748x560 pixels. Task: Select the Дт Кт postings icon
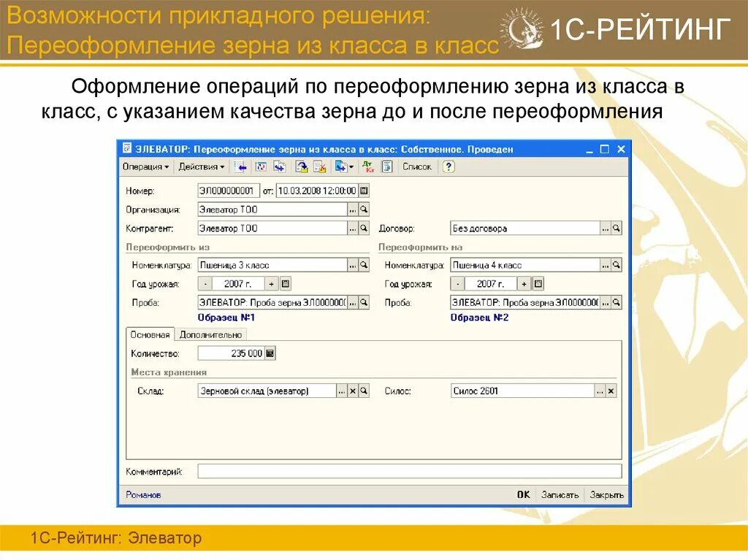[x=367, y=167]
